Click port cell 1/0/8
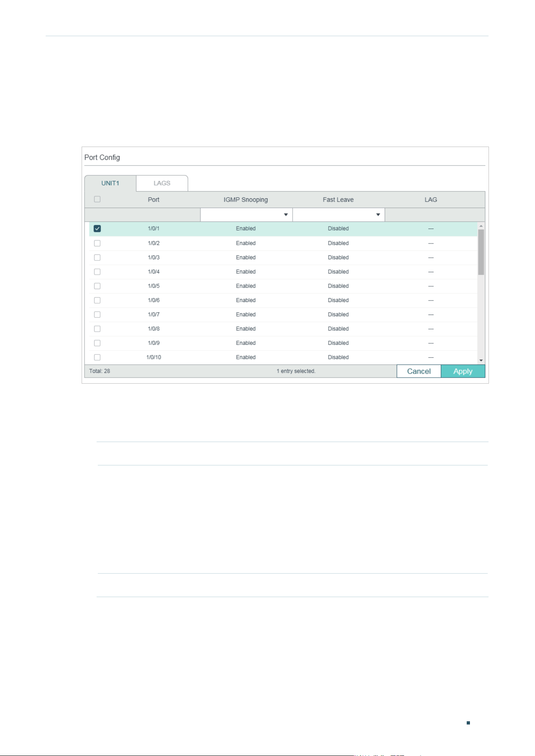Screen dimensions: 535x756 154,329
